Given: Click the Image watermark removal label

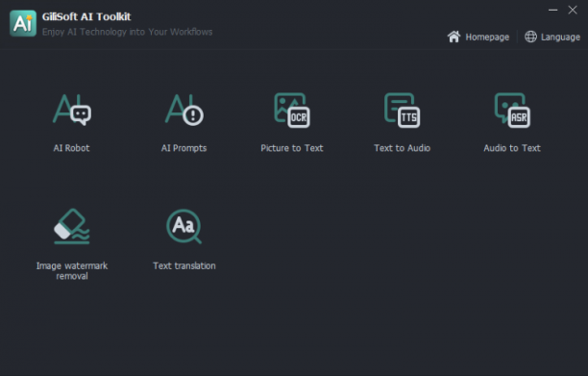Looking at the screenshot, I should coord(72,271).
